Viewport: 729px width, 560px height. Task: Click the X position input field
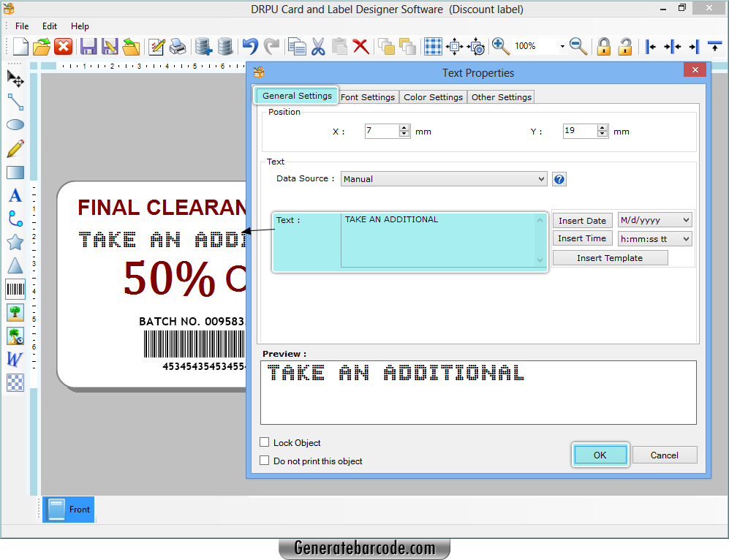click(x=382, y=131)
